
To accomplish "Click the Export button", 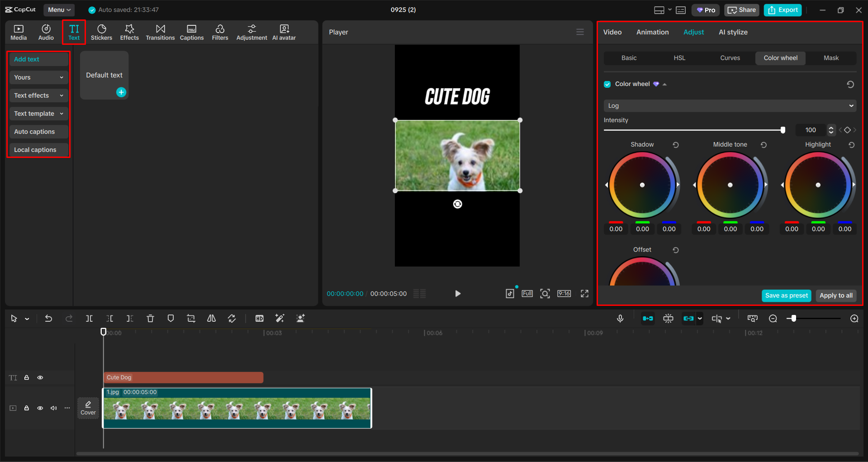I will point(782,10).
